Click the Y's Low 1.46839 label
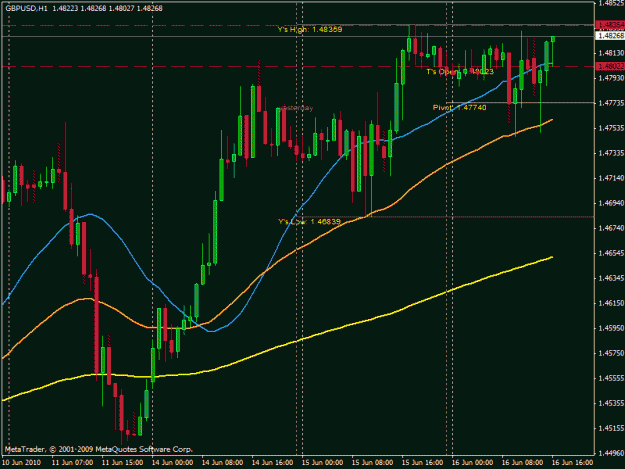 pyautogui.click(x=309, y=222)
